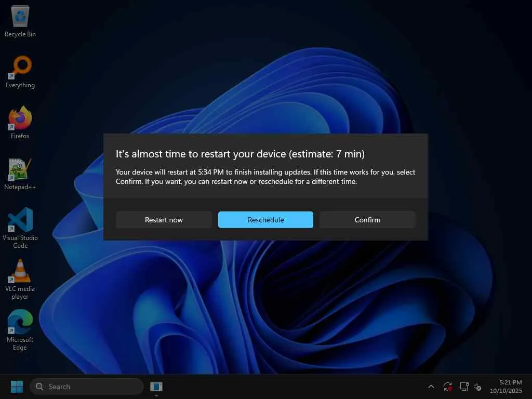Open the Windows Start menu
This screenshot has height=399, width=532.
pyautogui.click(x=17, y=387)
